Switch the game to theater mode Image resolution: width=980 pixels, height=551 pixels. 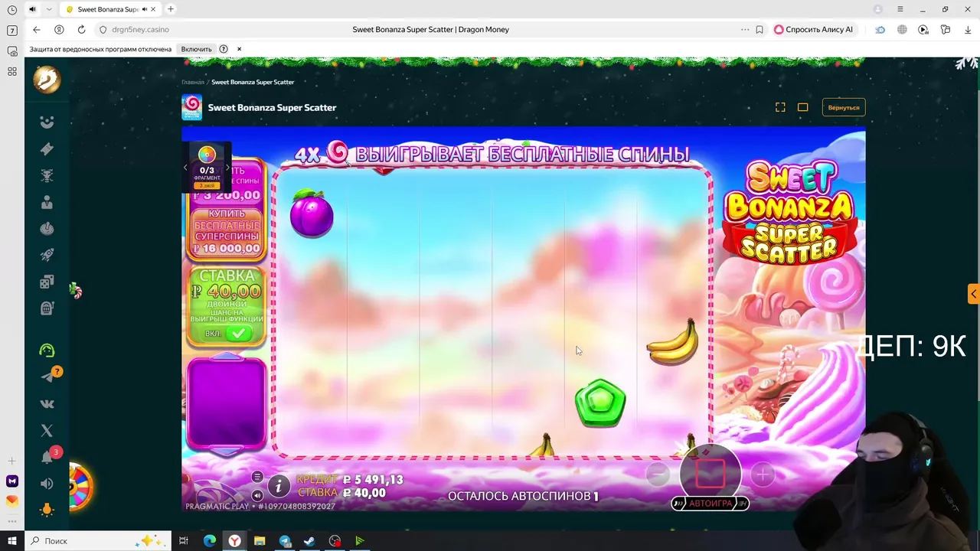click(802, 107)
